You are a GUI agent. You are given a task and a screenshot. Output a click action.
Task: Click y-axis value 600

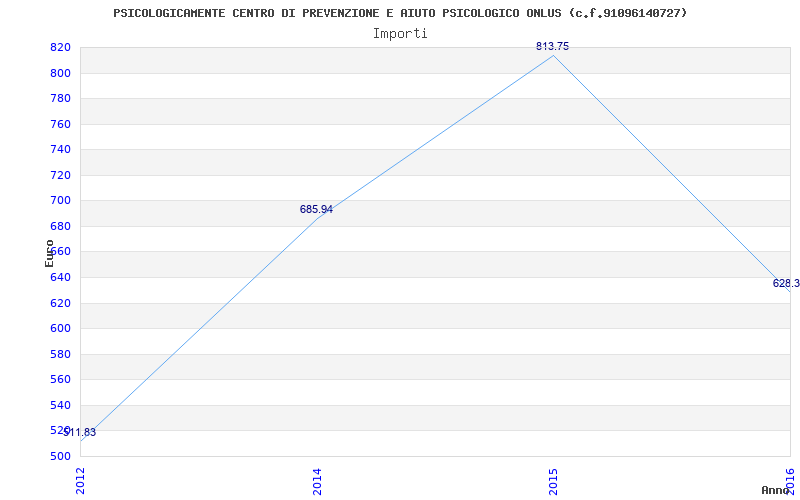click(59, 329)
